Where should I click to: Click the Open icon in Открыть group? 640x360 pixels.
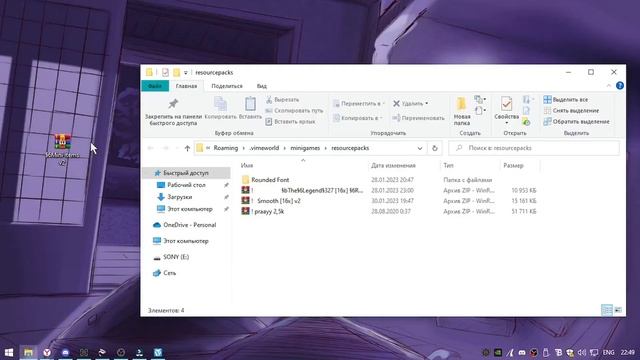(527, 99)
